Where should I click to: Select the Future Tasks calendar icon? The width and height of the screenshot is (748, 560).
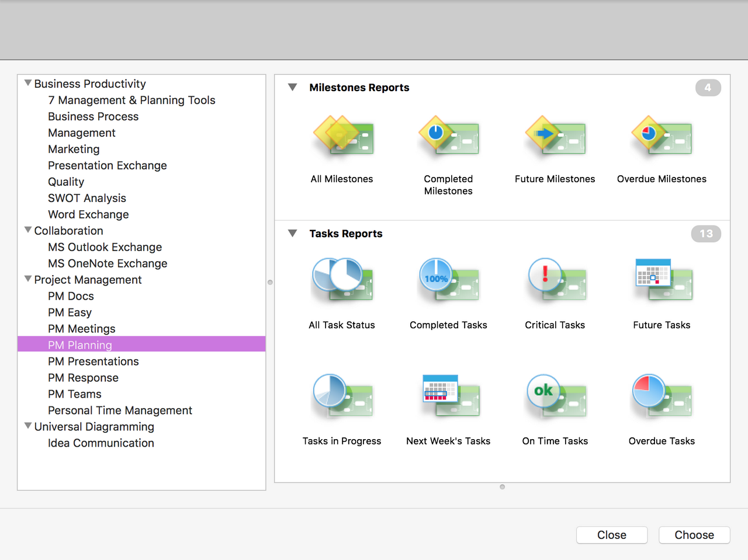pos(663,281)
